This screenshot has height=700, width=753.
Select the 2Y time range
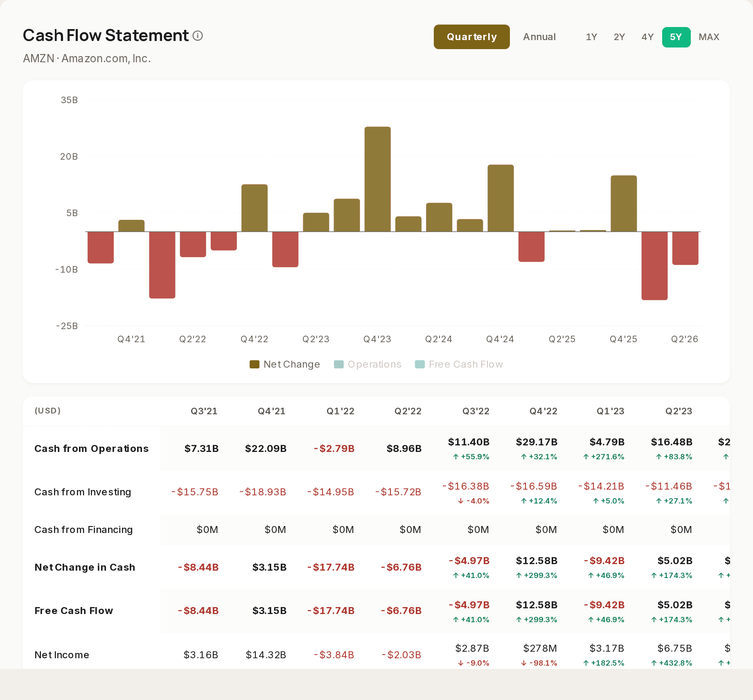click(x=619, y=37)
